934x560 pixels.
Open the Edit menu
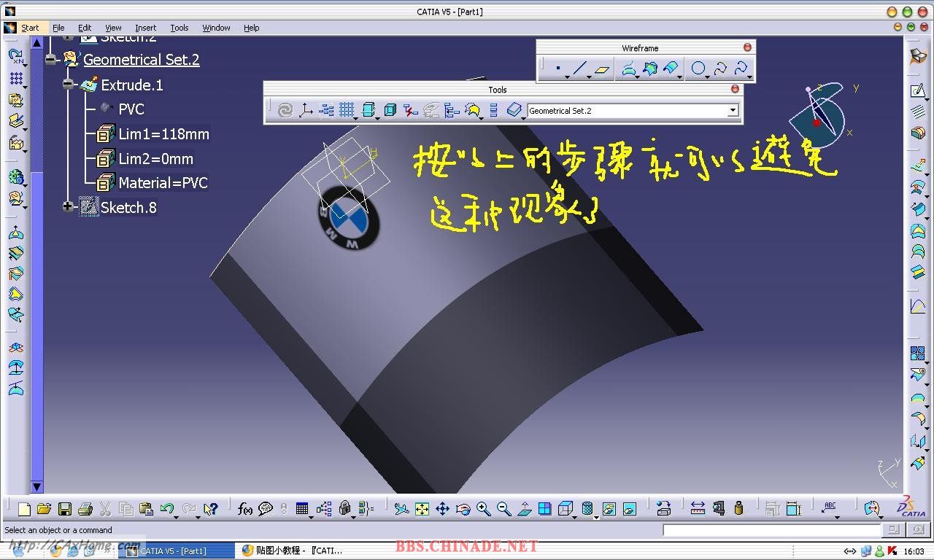click(x=85, y=28)
